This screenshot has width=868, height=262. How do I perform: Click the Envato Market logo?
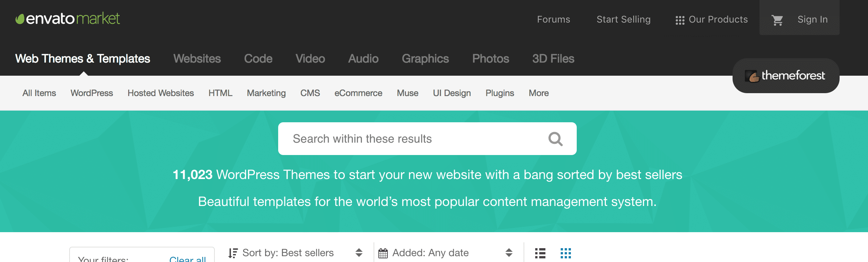click(68, 19)
